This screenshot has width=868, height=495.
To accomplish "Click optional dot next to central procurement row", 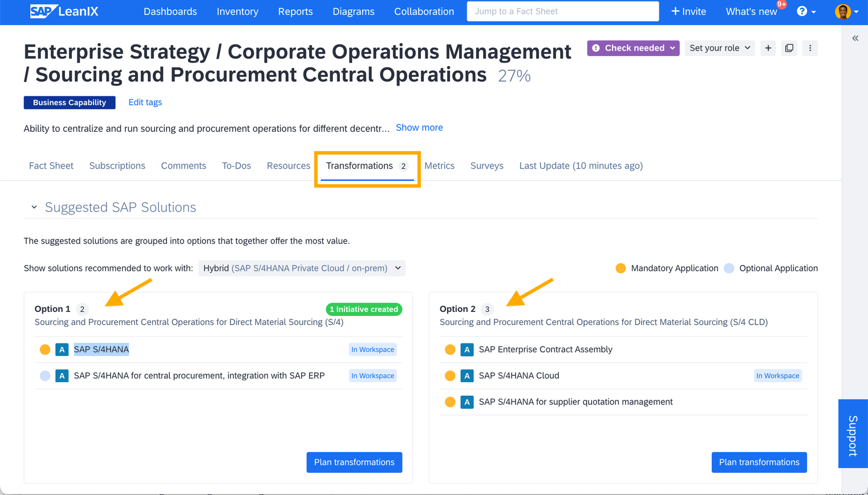I will [45, 376].
